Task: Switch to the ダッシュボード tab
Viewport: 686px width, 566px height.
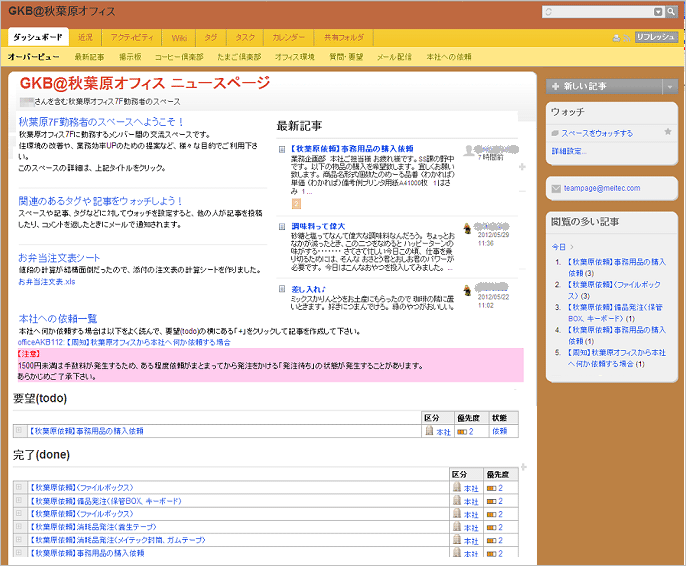Action: pos(38,37)
